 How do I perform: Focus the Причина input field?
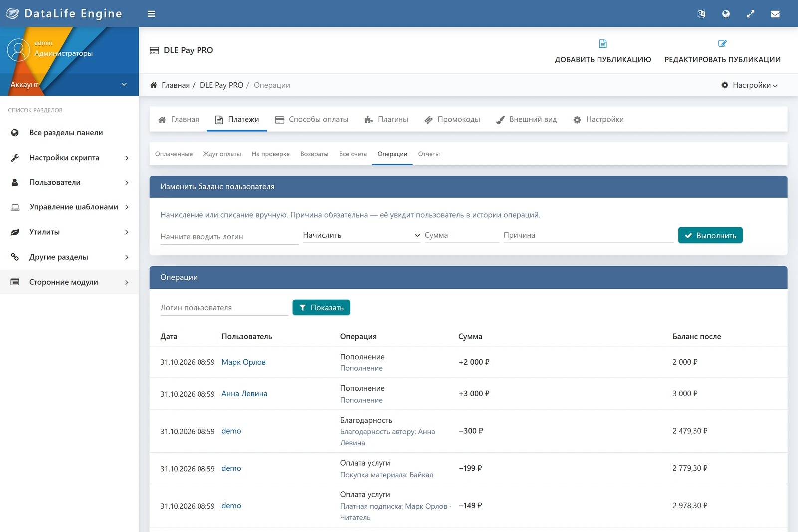pyautogui.click(x=589, y=235)
